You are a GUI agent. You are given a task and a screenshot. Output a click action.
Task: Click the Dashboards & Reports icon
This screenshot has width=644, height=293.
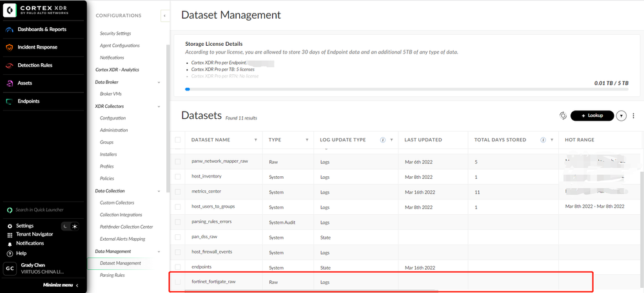(x=10, y=30)
